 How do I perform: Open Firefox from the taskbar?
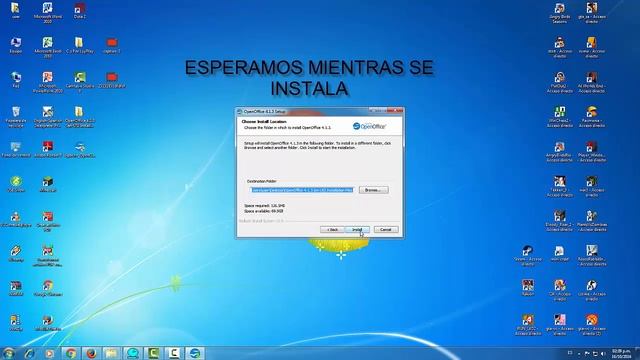point(91,353)
